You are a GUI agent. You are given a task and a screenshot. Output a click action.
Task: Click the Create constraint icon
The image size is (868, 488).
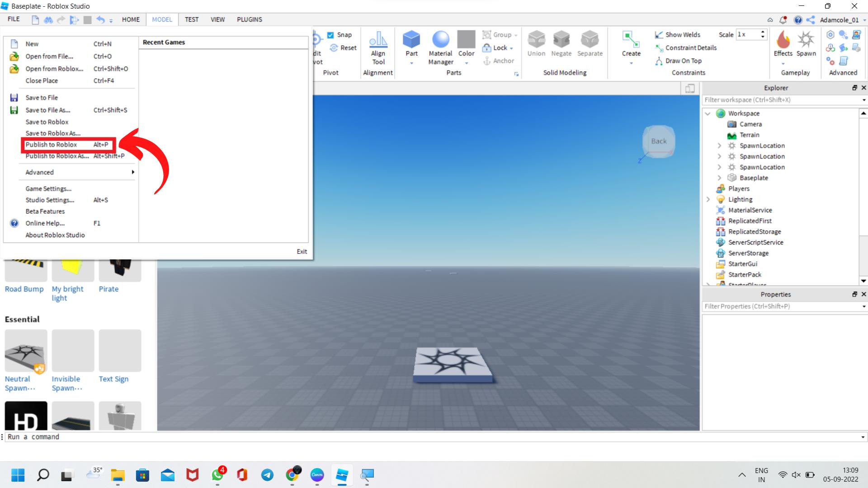click(x=631, y=39)
